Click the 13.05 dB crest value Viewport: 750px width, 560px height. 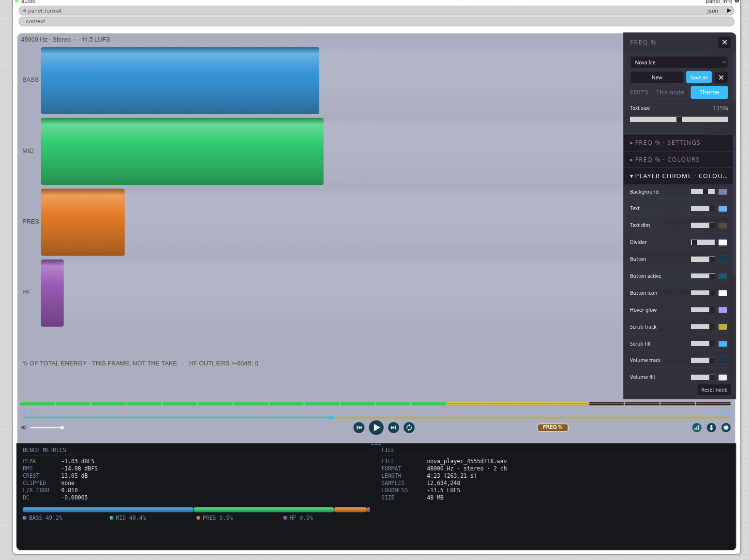[75, 476]
